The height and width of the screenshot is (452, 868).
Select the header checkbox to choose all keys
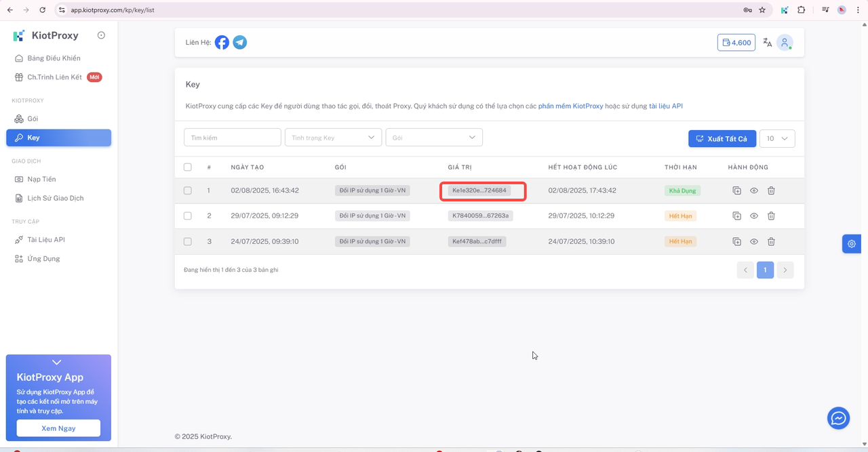coord(187,167)
